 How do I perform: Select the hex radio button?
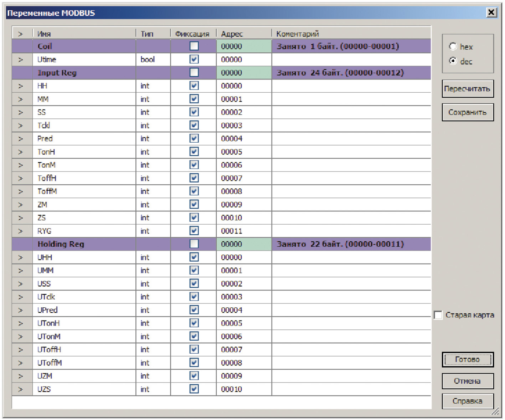[453, 46]
